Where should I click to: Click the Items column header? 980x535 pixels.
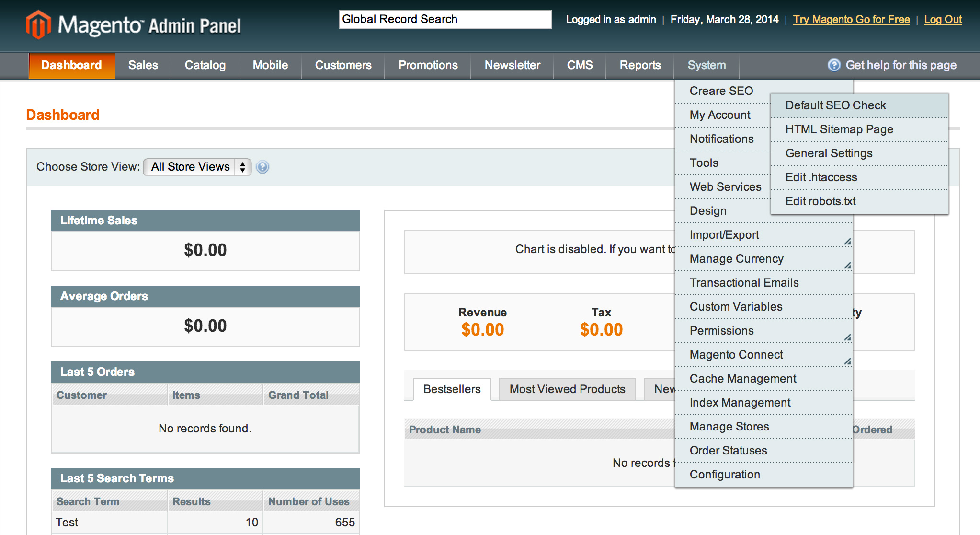pyautogui.click(x=215, y=395)
